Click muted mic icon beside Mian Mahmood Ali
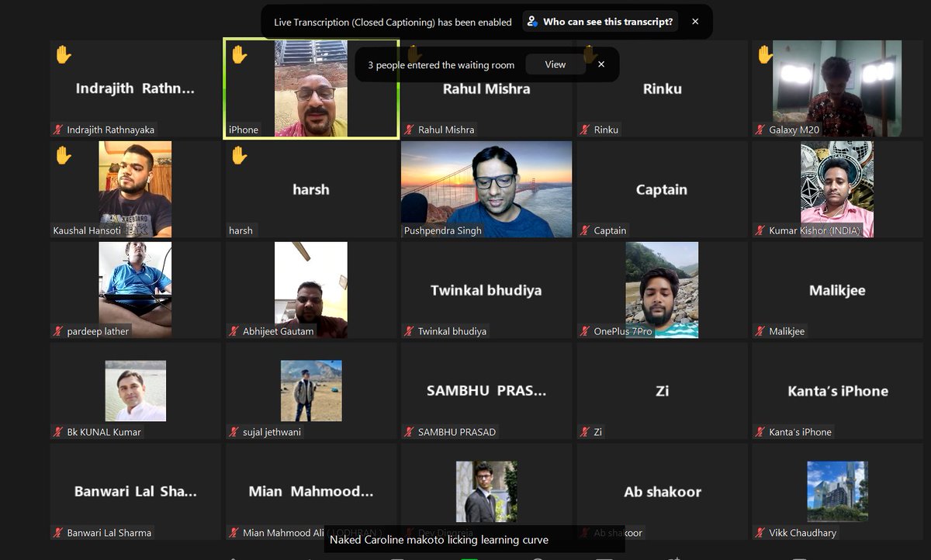 (234, 533)
